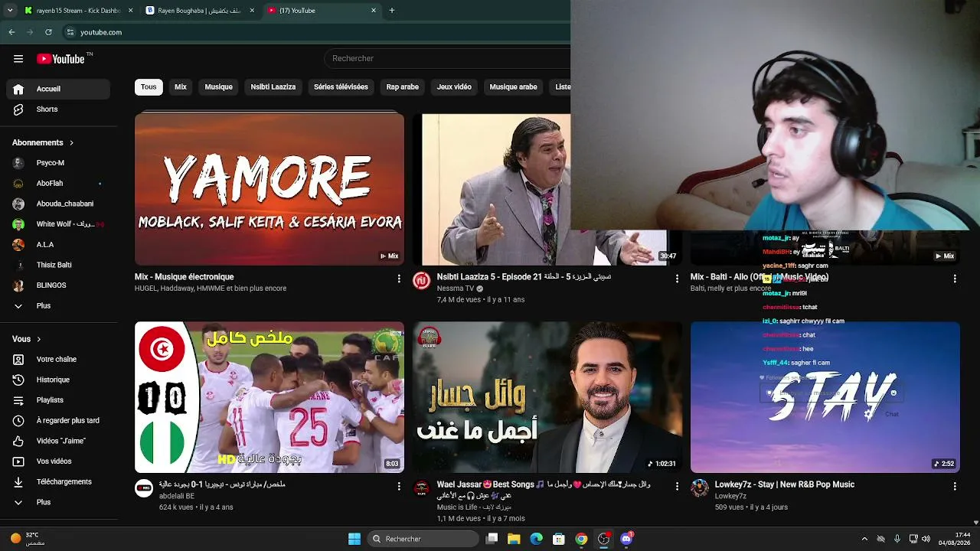Open Vidéos "J'aime" list

(58, 441)
